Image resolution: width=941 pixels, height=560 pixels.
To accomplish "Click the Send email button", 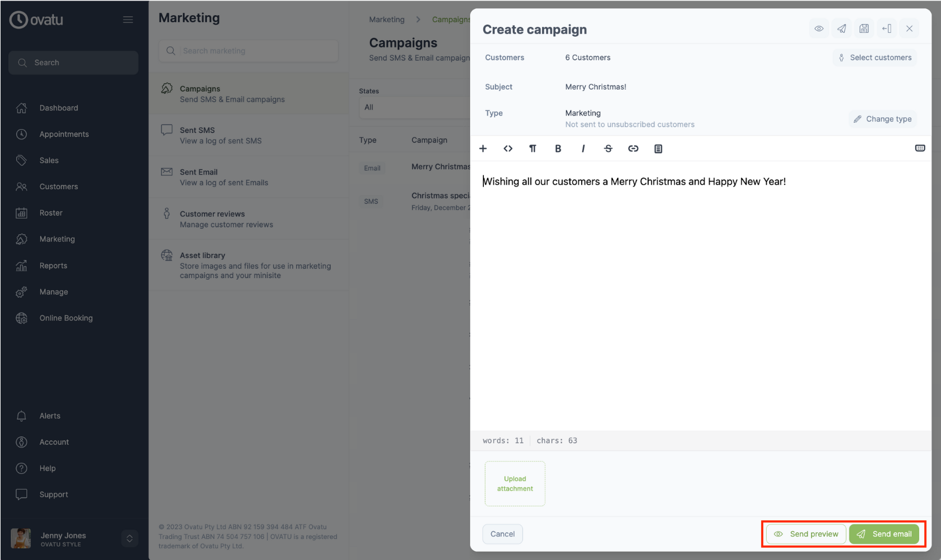I will pyautogui.click(x=883, y=534).
